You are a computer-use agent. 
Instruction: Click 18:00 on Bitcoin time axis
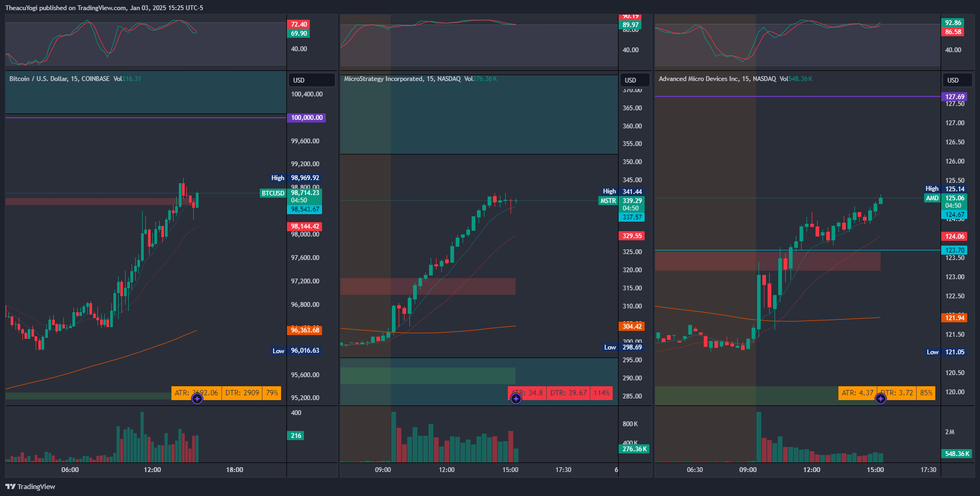[x=235, y=470]
